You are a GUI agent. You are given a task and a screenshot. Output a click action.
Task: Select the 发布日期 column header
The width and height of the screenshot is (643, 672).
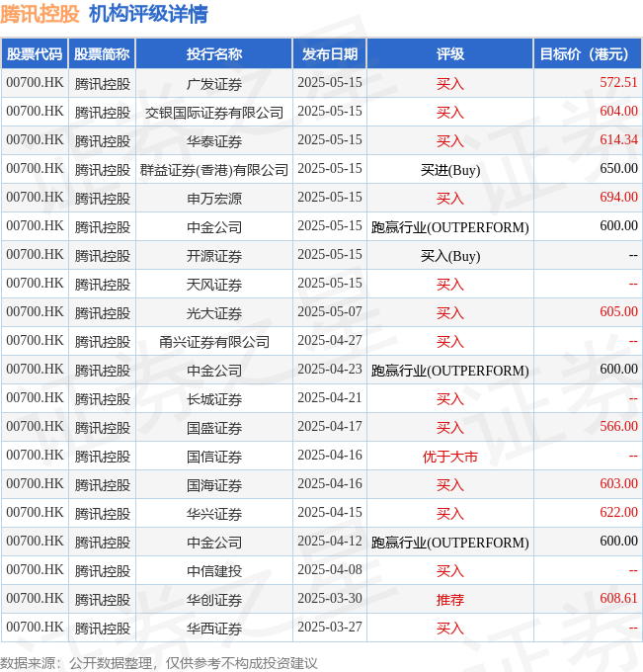click(x=330, y=54)
